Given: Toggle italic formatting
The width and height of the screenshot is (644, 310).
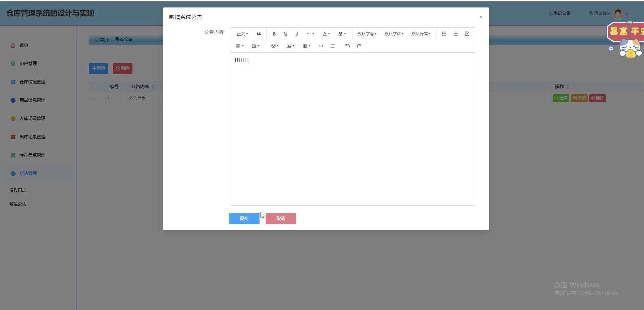Looking at the screenshot, I should (297, 34).
